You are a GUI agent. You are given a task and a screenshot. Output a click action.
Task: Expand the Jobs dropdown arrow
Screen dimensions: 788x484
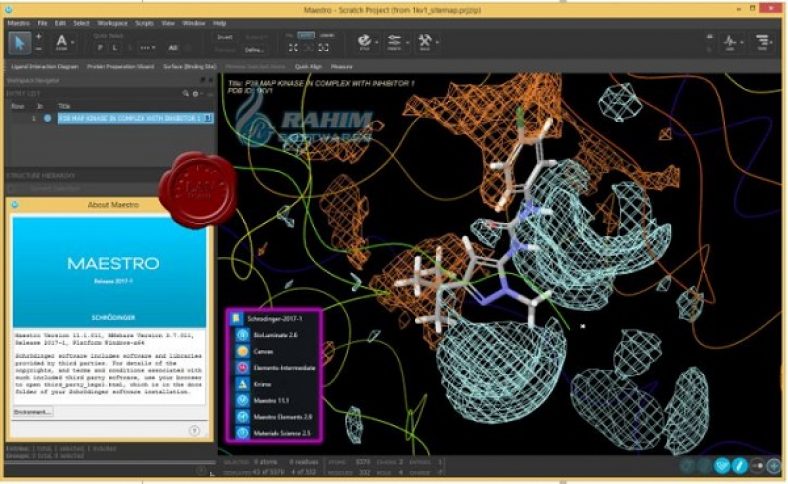coord(742,42)
